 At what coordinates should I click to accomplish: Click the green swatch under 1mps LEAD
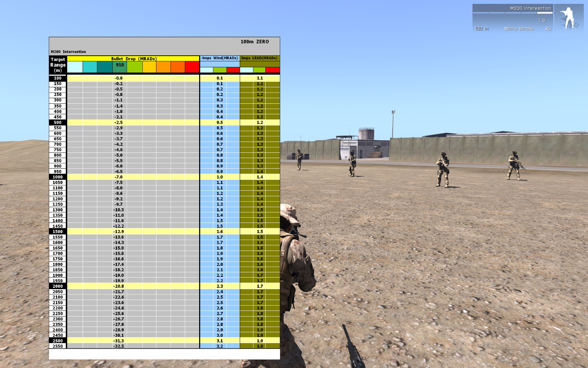(259, 70)
